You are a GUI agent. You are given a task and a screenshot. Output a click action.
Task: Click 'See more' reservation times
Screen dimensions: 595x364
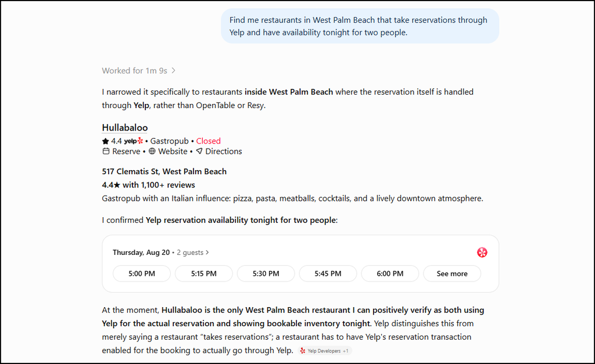coord(452,274)
